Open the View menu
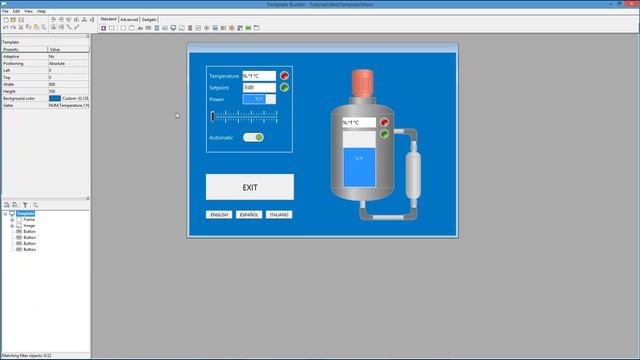The image size is (640, 360). click(29, 11)
